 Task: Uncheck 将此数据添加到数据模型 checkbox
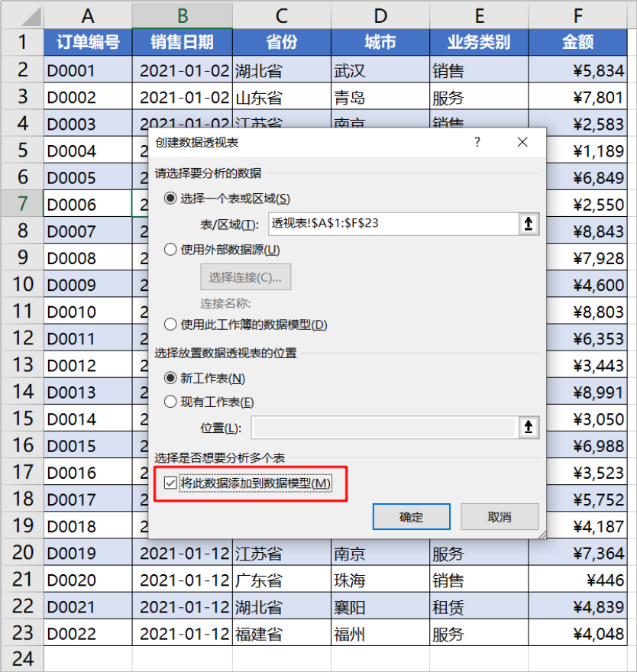click(x=170, y=483)
